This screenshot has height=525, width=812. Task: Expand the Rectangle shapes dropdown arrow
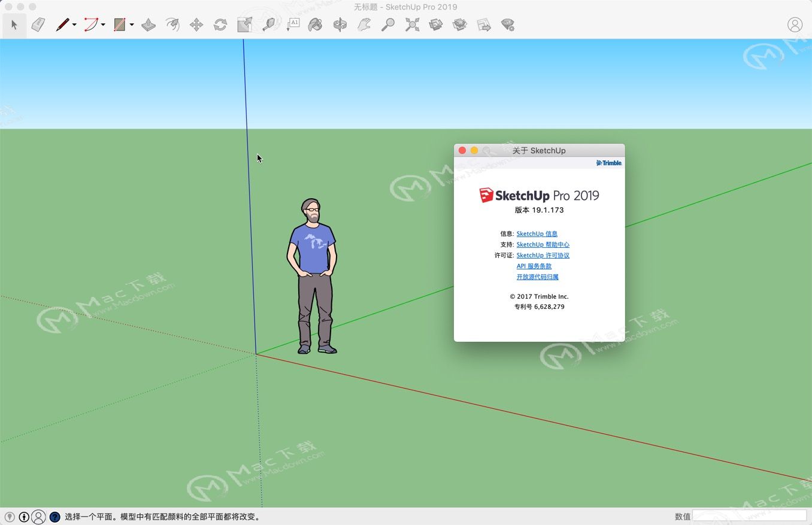[x=132, y=25]
